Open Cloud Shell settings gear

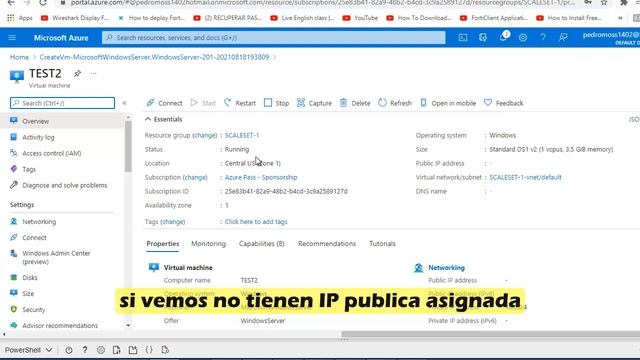101,350
